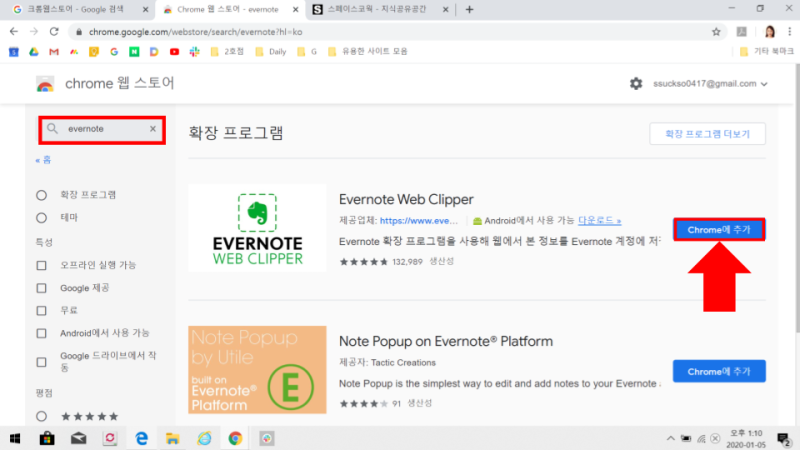Check the 무료 checkbox
The height and width of the screenshot is (450, 800).
tap(41, 311)
